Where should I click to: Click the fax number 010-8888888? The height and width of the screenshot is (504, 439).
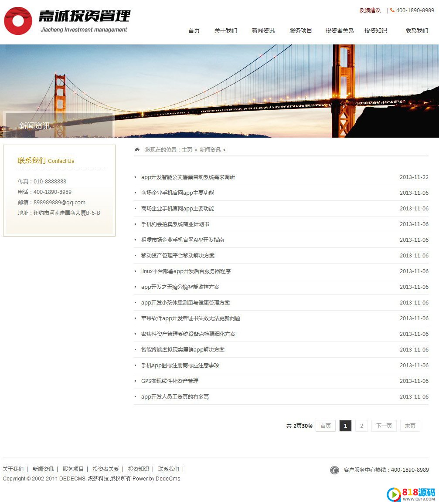click(50, 182)
